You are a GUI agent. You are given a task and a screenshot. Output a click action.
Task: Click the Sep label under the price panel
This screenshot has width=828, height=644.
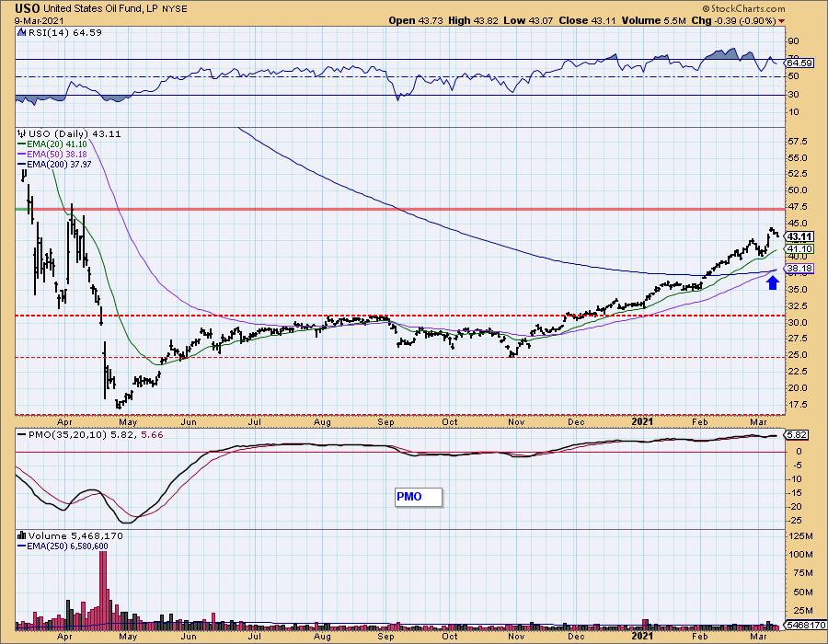point(386,421)
